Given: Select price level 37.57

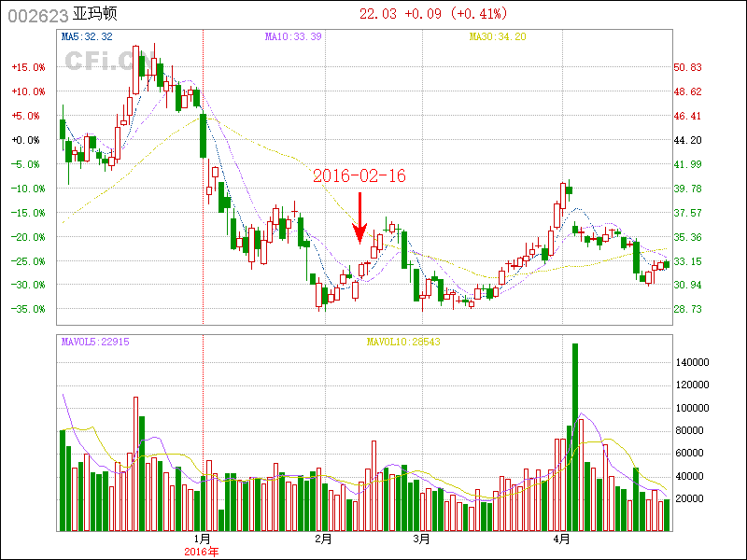Looking at the screenshot, I should coord(687,213).
